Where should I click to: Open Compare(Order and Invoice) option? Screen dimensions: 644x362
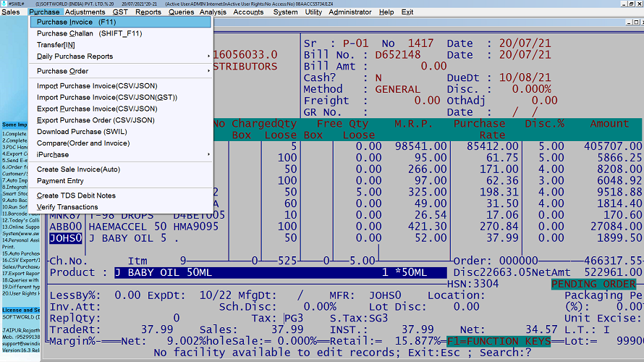83,143
